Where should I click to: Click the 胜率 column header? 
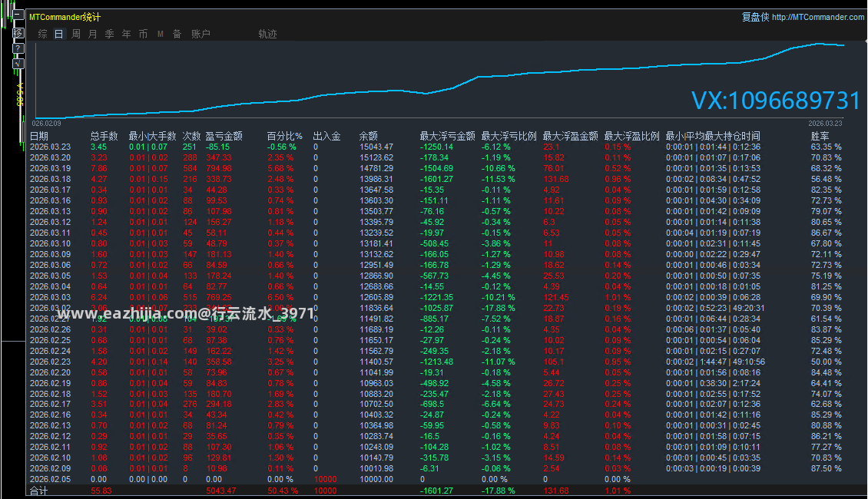pos(820,136)
